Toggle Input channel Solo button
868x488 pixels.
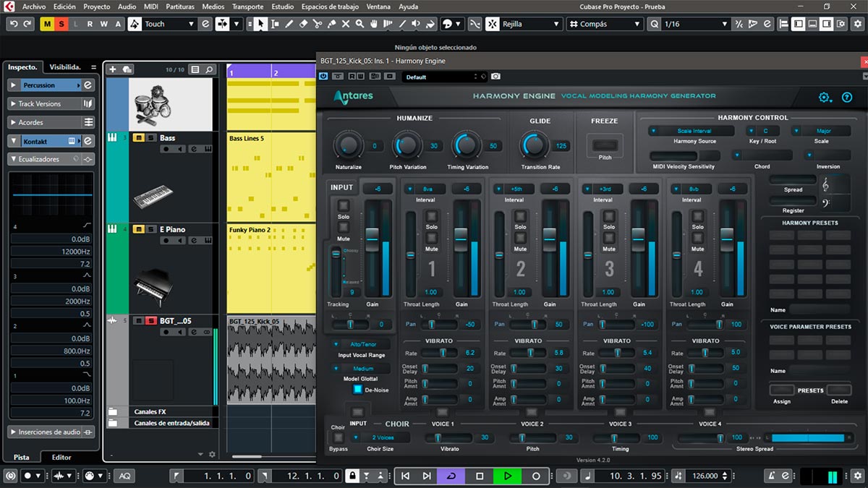click(344, 206)
